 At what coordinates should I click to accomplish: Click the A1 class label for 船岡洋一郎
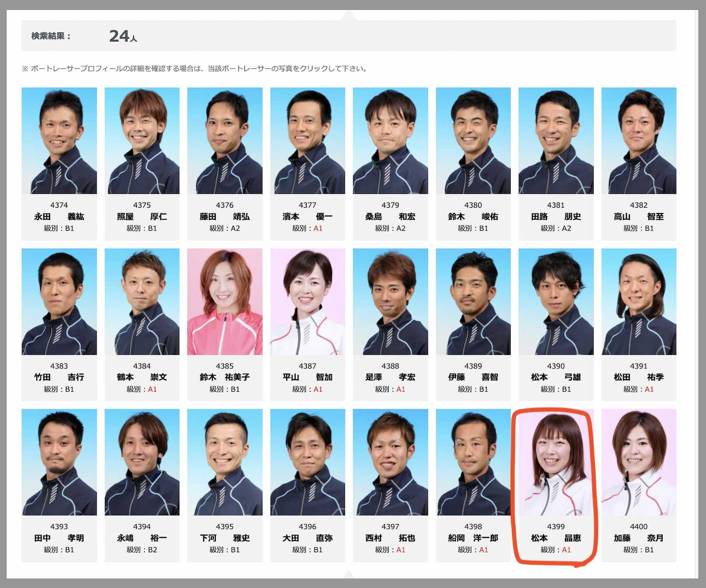(x=484, y=550)
